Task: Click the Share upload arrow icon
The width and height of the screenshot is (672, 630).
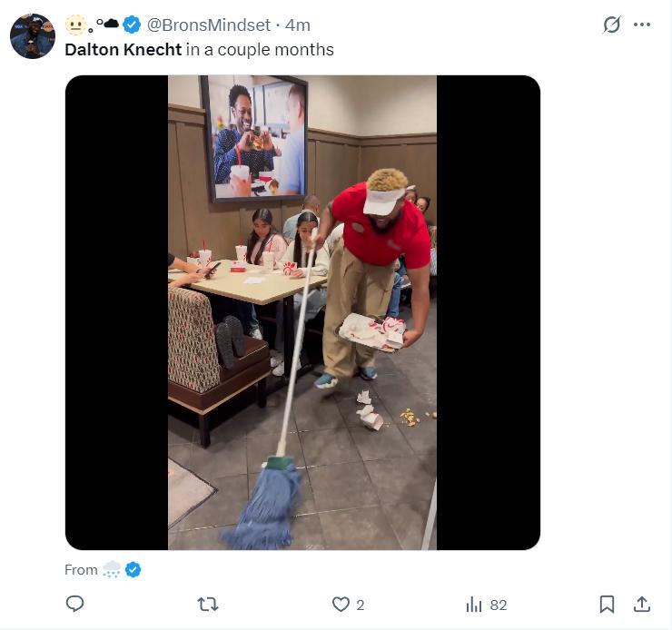Action: pyautogui.click(x=641, y=604)
